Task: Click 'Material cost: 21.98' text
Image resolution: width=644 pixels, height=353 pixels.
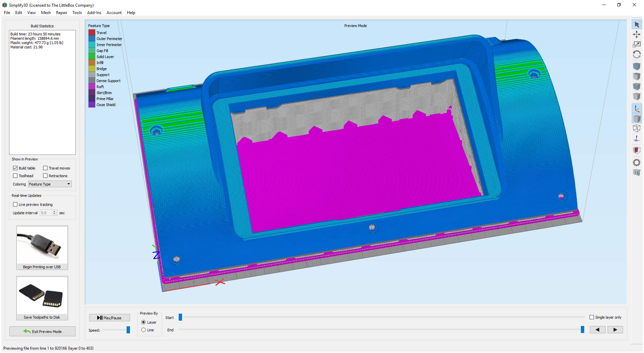Action: 26,47
